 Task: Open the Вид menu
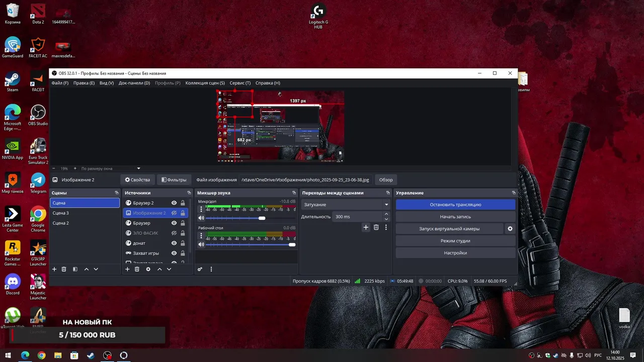[x=107, y=83]
